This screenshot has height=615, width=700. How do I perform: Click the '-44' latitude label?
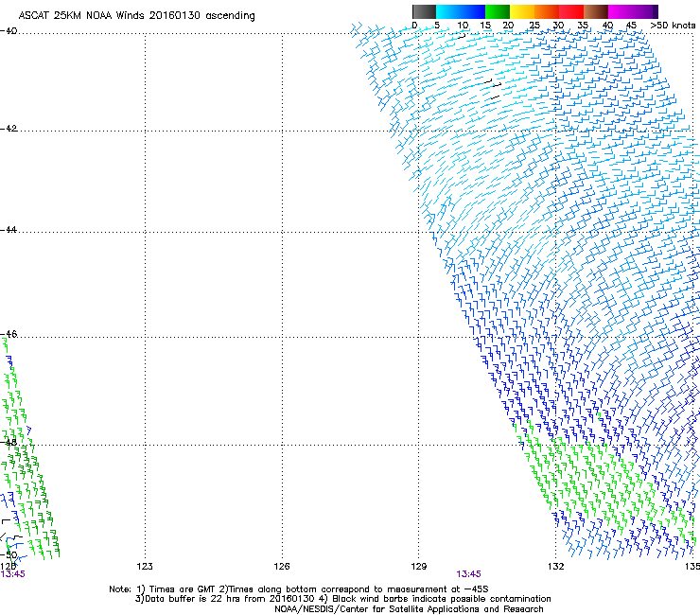(x=9, y=230)
